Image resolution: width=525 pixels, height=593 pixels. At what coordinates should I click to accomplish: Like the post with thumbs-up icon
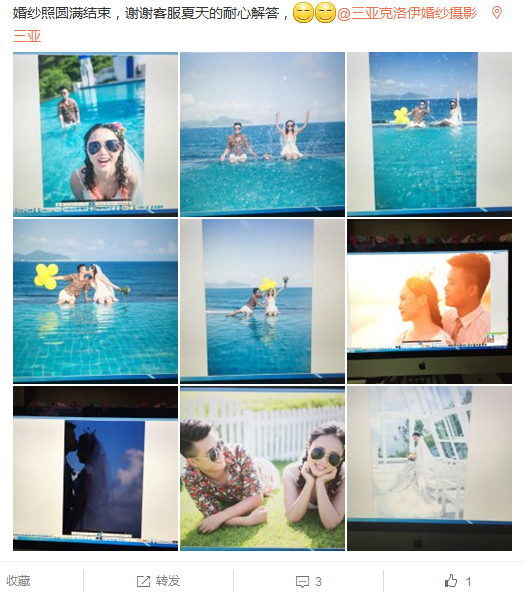451,581
